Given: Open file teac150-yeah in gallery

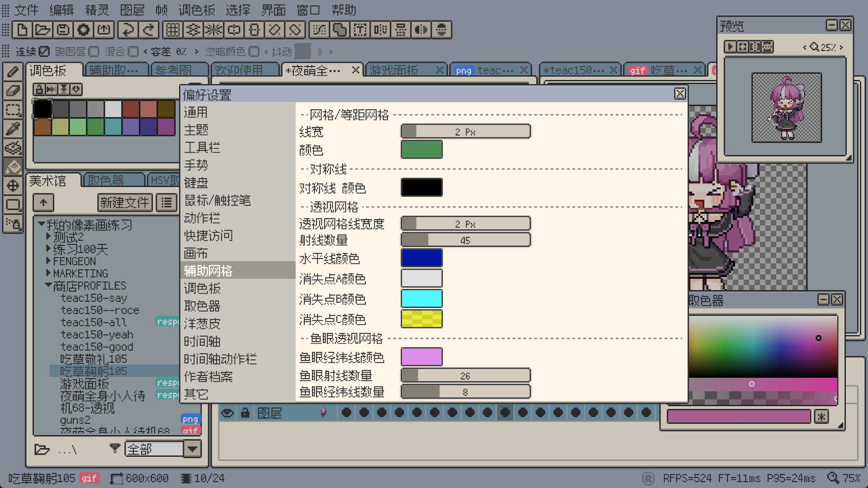Looking at the screenshot, I should click(x=97, y=335).
